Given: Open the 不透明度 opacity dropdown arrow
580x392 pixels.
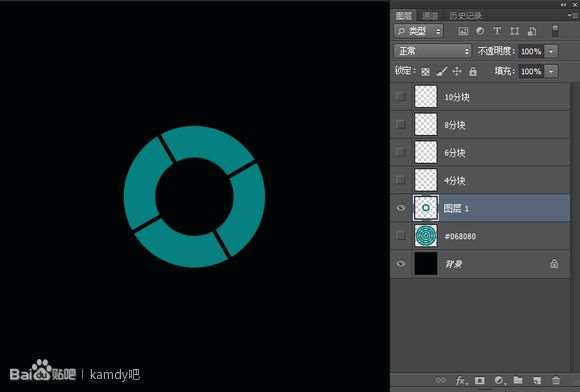Looking at the screenshot, I should point(551,51).
